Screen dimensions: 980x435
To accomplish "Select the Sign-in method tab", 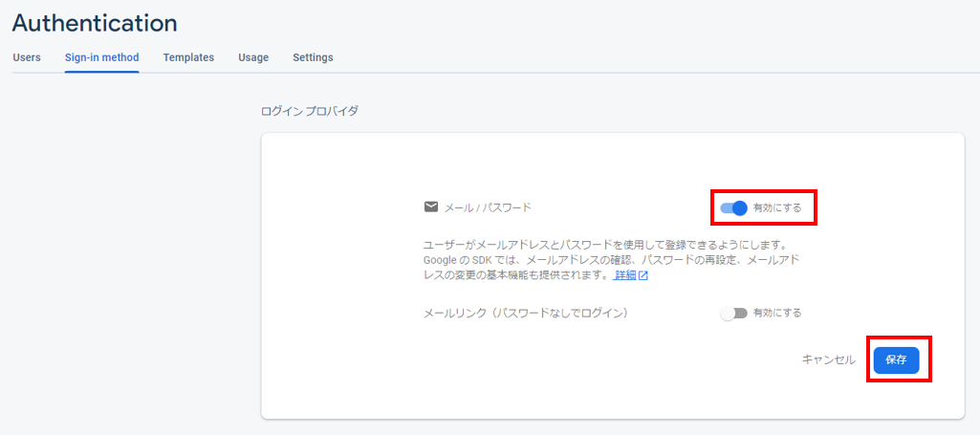I will coord(102,57).
